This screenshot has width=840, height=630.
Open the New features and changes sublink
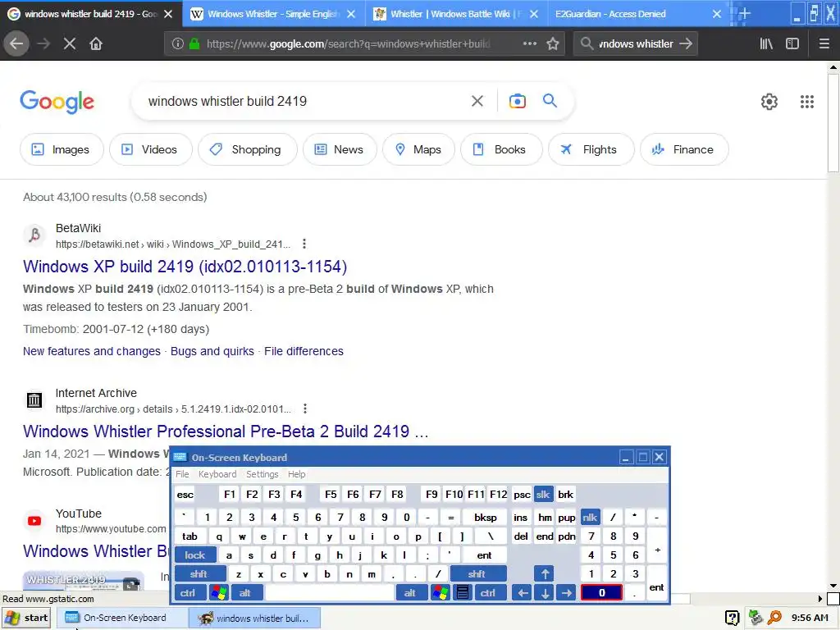(x=92, y=351)
